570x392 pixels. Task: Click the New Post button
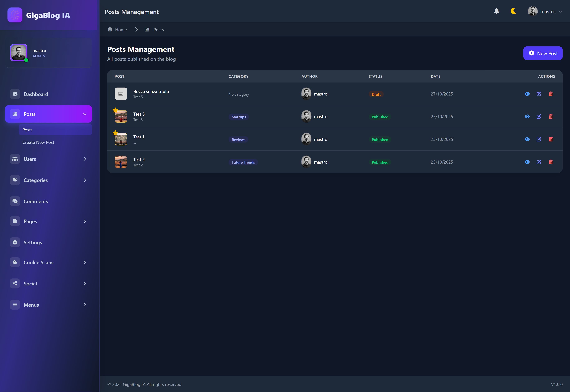[543, 53]
